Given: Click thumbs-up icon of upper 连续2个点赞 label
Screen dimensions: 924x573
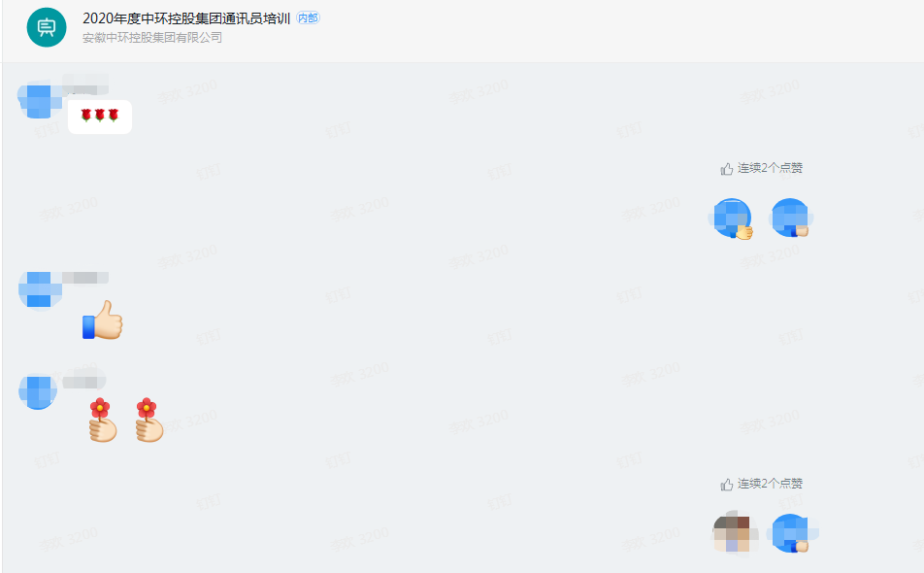Looking at the screenshot, I should tap(727, 169).
